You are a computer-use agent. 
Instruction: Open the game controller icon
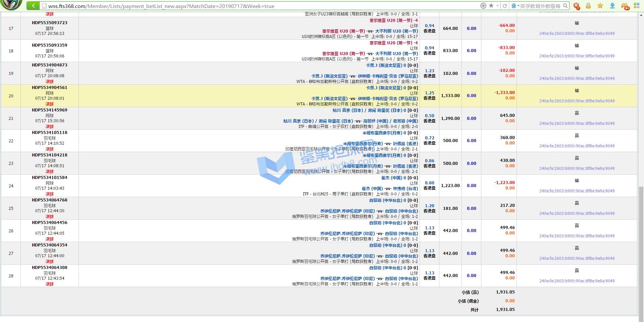pyautogui.click(x=625, y=6)
